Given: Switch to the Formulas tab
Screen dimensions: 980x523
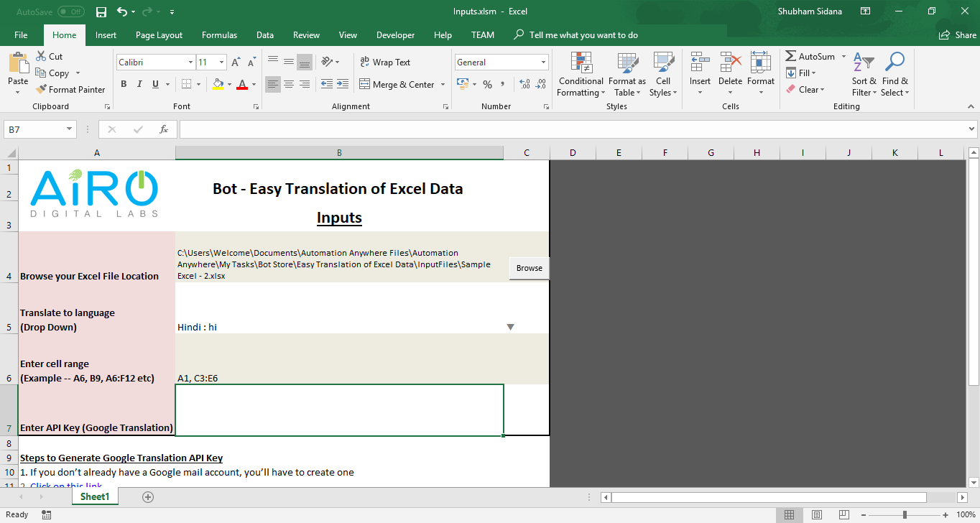Looking at the screenshot, I should [219, 35].
